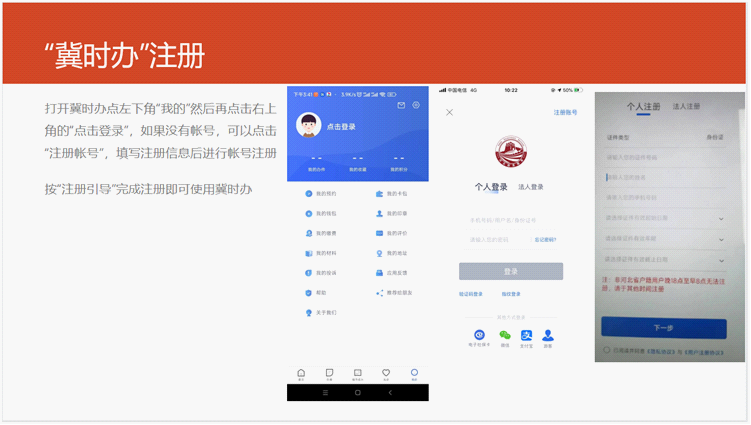Viewport: 751px width, 425px height.
Task: Close the login screen with X icon
Action: (449, 112)
